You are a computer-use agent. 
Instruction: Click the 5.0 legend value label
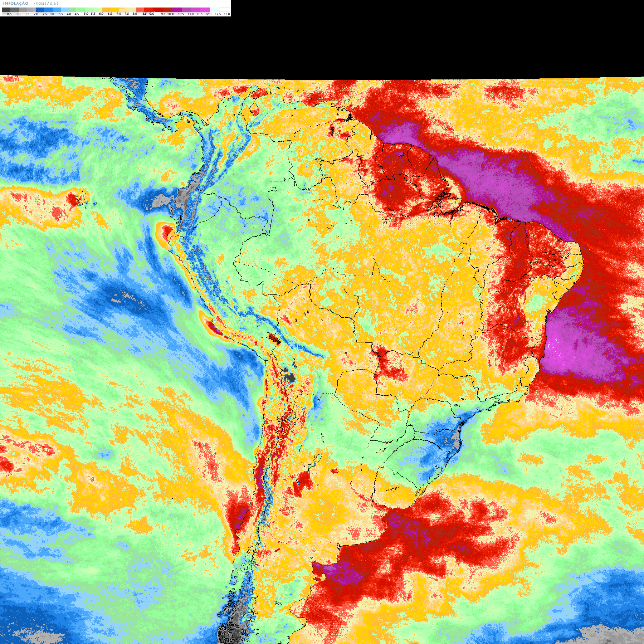(x=86, y=14)
